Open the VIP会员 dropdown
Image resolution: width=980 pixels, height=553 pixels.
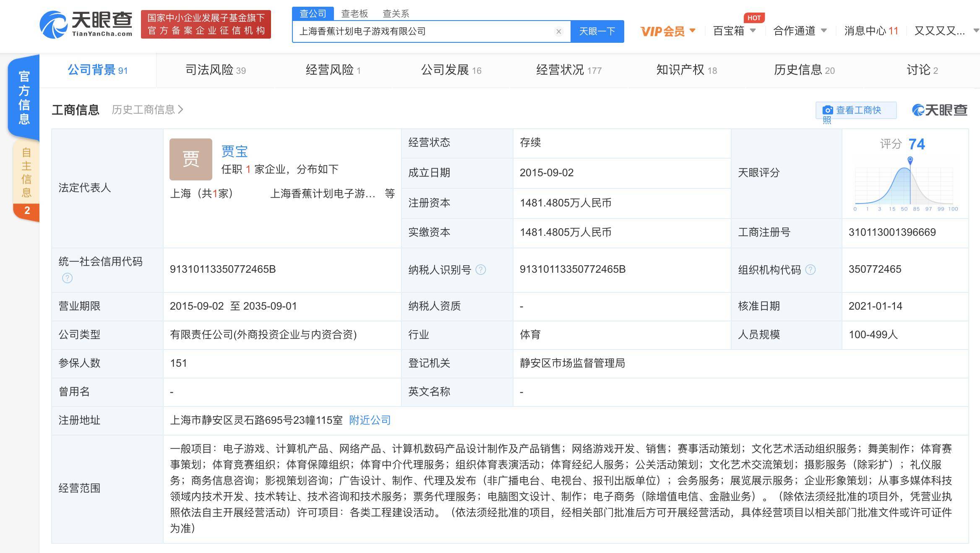point(668,31)
